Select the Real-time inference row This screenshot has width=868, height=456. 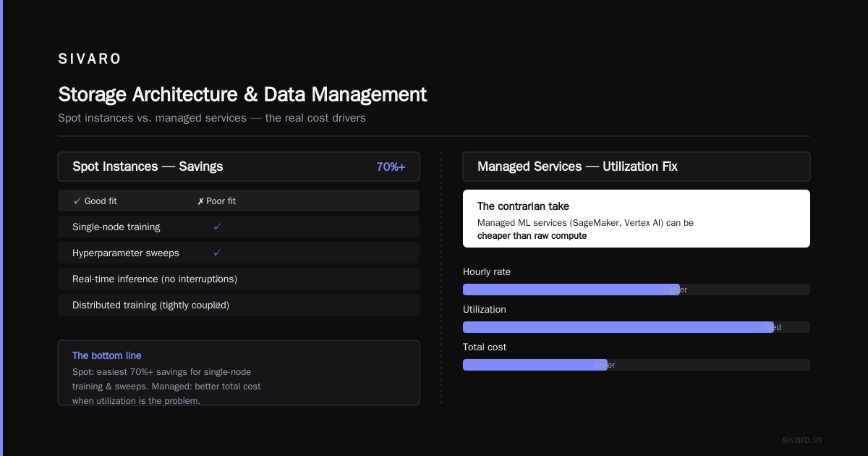pos(239,279)
